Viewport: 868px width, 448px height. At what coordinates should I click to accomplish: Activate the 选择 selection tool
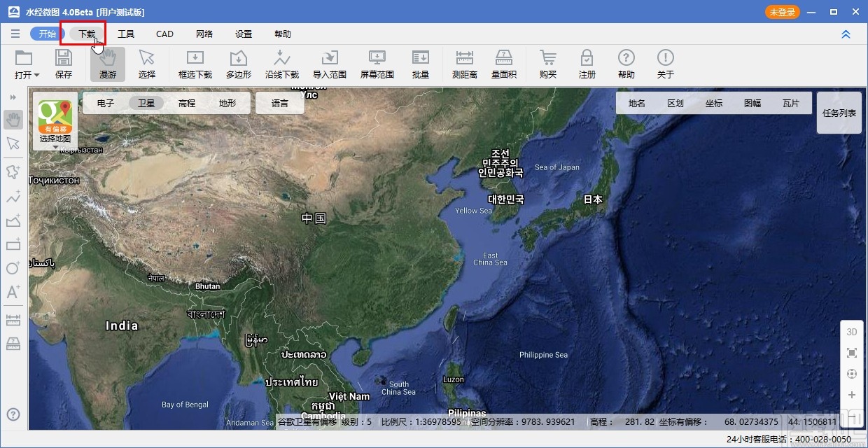[x=147, y=64]
